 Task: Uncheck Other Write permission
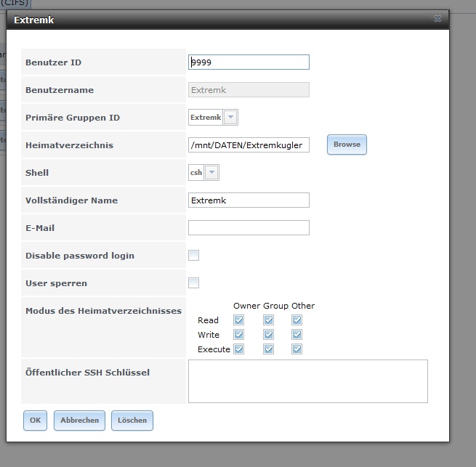(x=297, y=334)
